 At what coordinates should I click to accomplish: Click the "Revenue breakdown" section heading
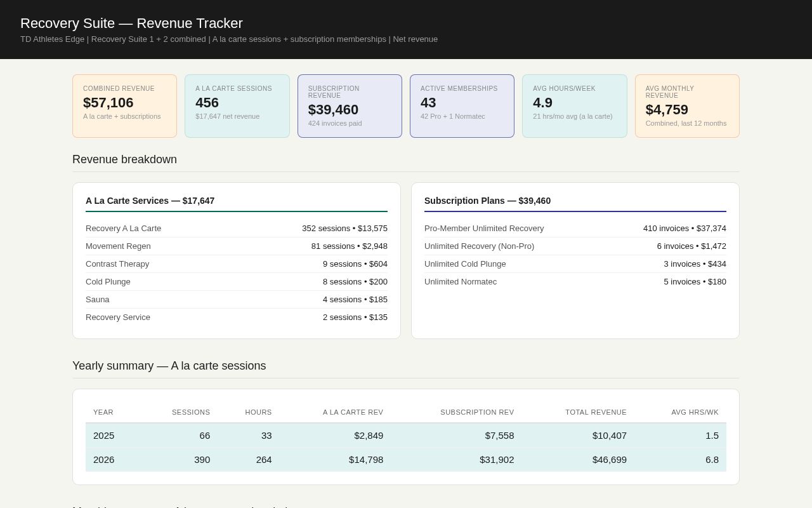[x=124, y=159]
